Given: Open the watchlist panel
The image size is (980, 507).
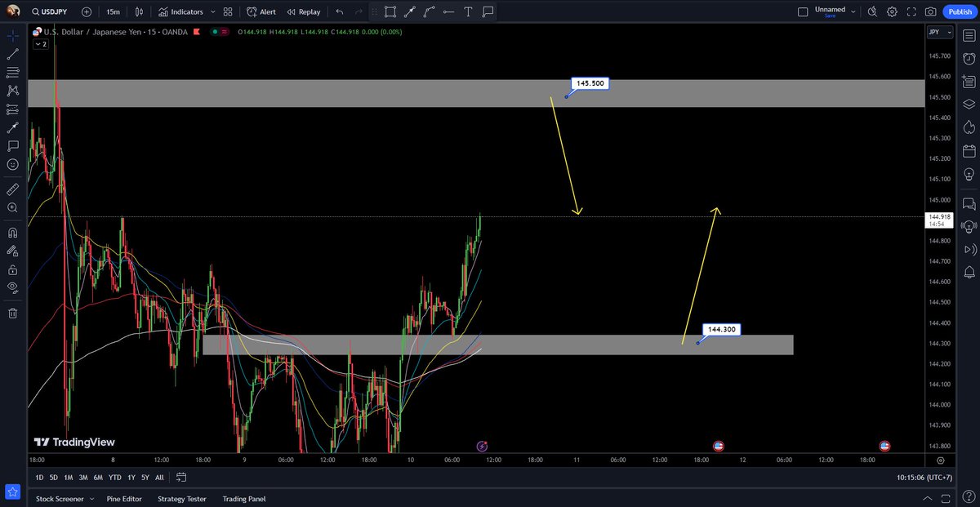Looking at the screenshot, I should pos(969,36).
